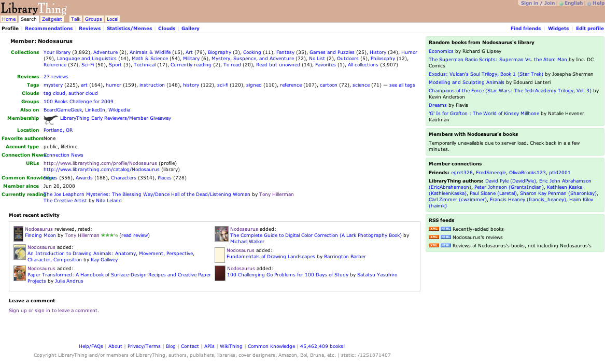Click the Sign in / Join link
605x364 pixels.
tap(538, 3)
